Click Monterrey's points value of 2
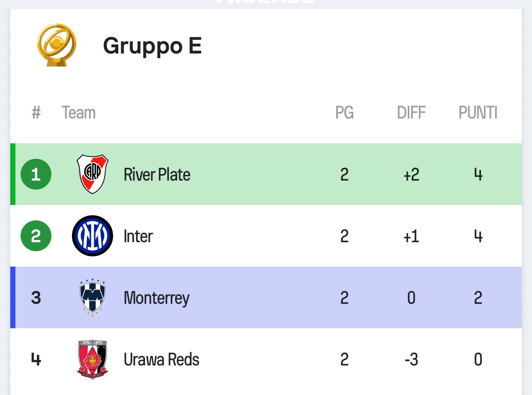Viewport: 532px width, 395px height. pos(478,298)
